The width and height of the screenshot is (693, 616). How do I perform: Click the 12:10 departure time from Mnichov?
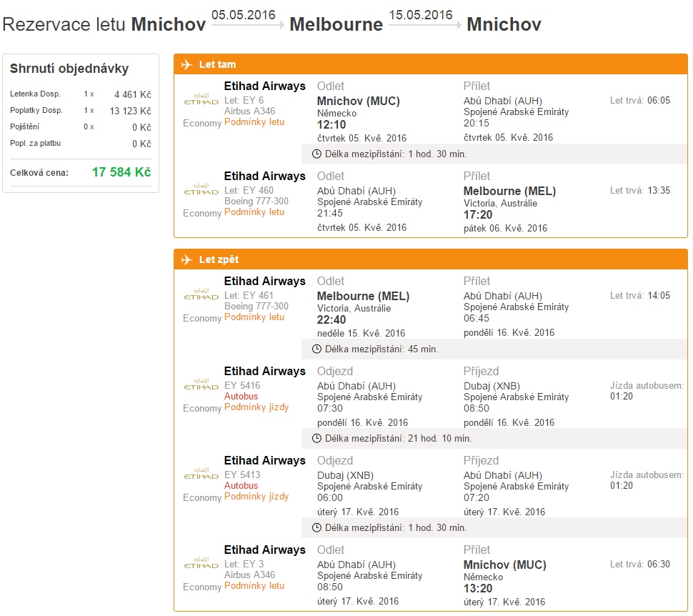(x=331, y=125)
